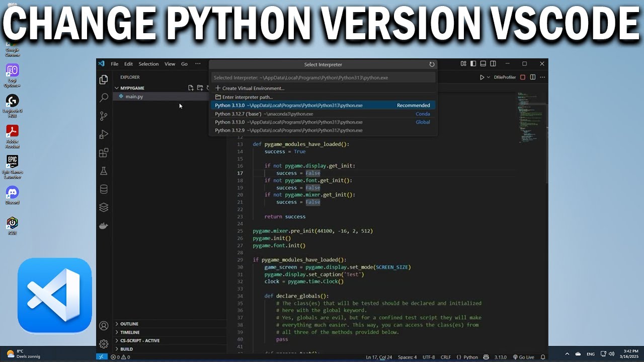Open the Edit menu
The height and width of the screenshot is (362, 644).
129,64
